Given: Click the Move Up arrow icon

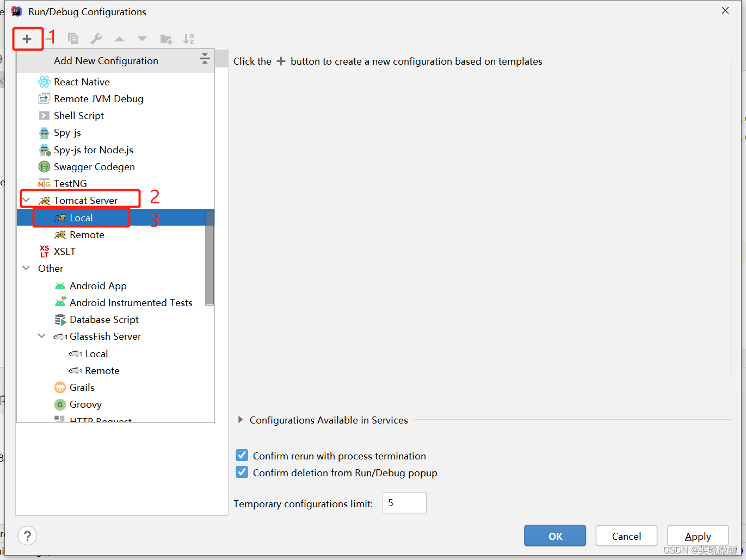Looking at the screenshot, I should (119, 39).
